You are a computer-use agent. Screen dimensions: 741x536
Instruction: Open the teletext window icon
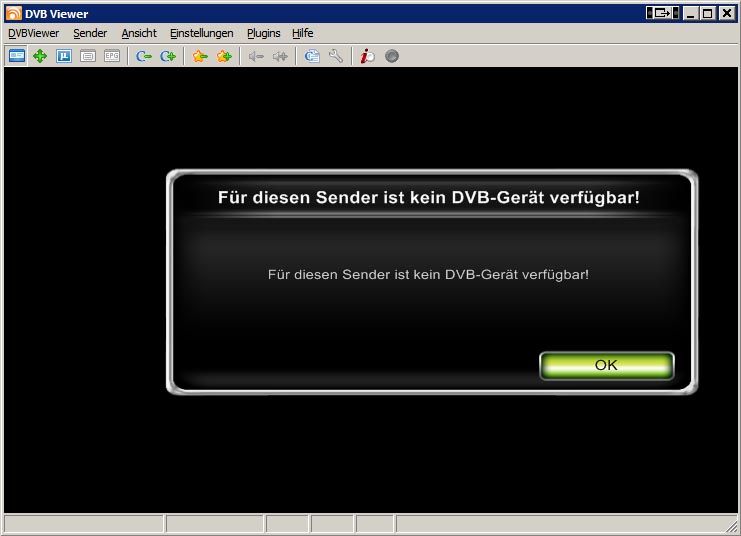coord(88,56)
